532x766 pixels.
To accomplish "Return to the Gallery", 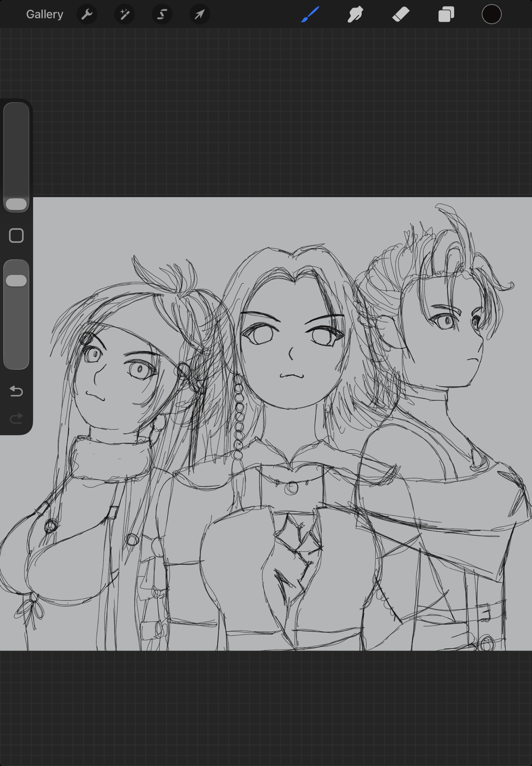I will coord(44,15).
